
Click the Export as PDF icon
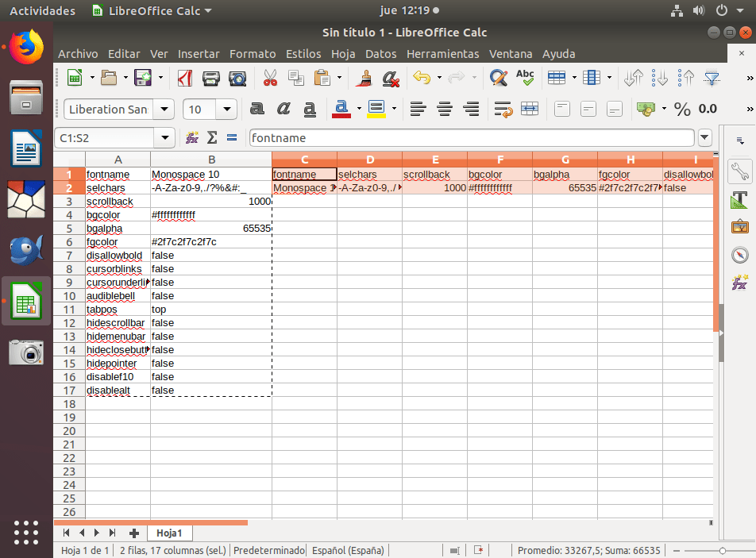point(185,78)
